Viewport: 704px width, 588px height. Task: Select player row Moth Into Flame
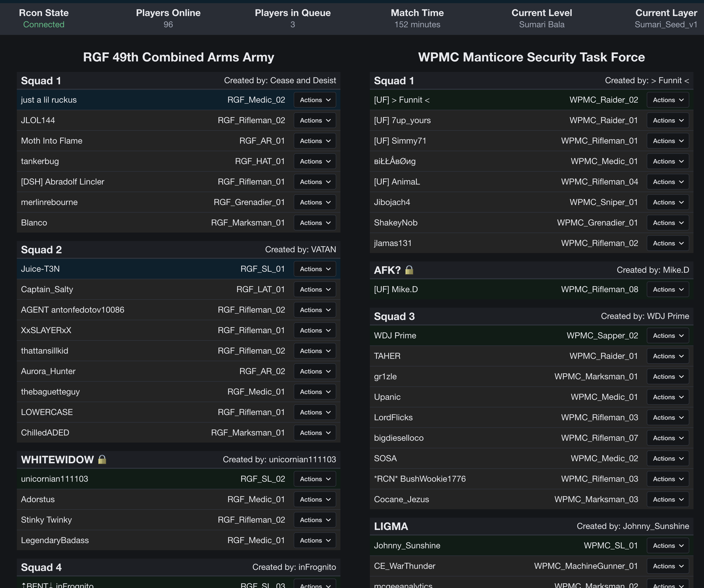coord(52,141)
